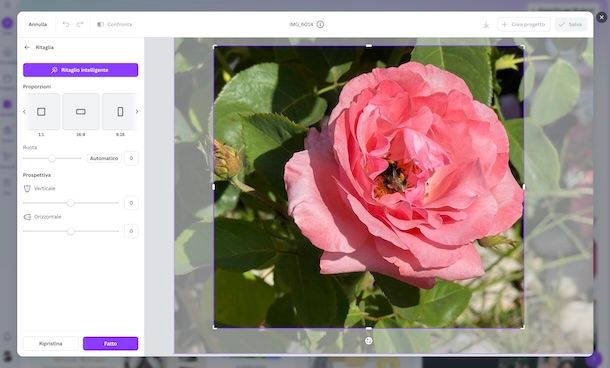This screenshot has height=368, width=610.
Task: Click Ripristina to reset the crop
Action: coord(51,343)
